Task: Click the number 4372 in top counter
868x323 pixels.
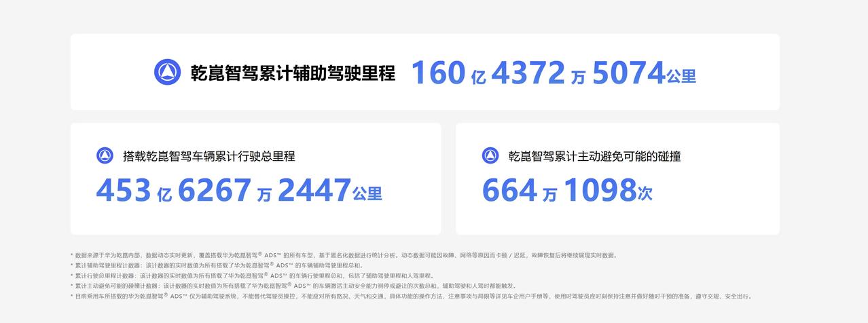Action: point(528,73)
